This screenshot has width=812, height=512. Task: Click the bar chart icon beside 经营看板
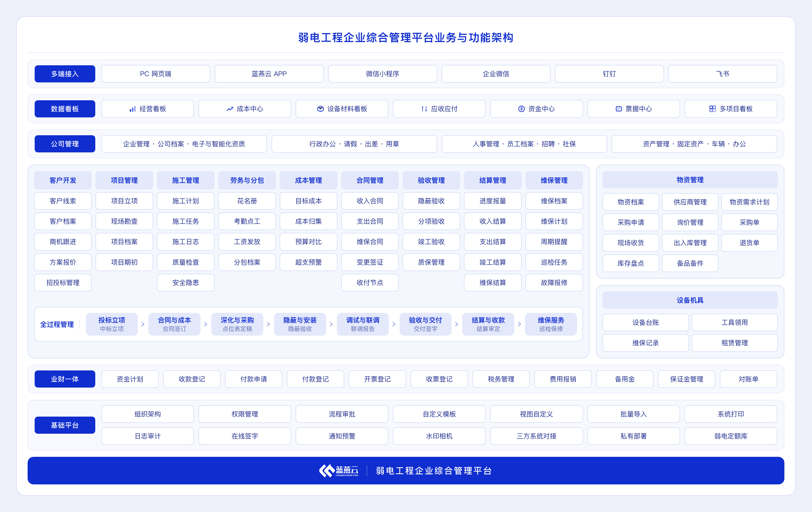click(132, 109)
